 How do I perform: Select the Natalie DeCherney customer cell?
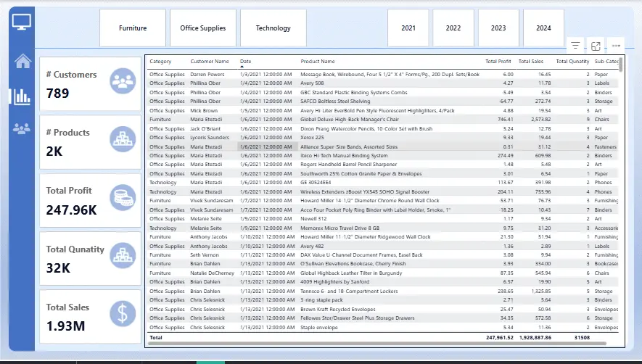pyautogui.click(x=212, y=273)
